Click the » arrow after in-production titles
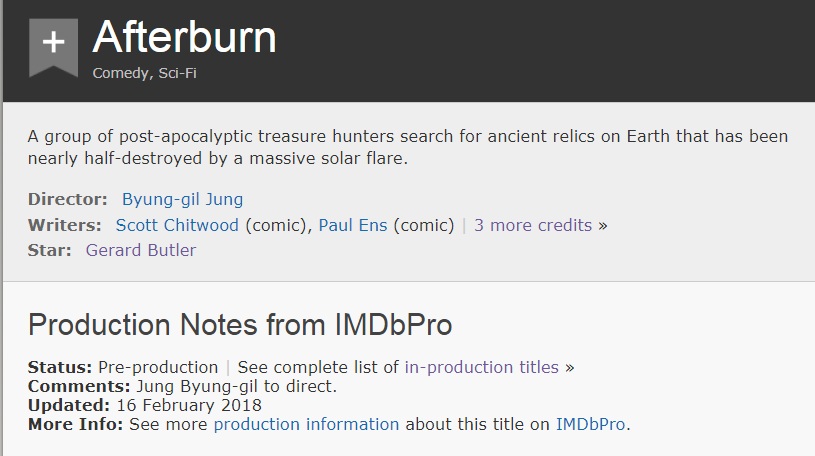The height and width of the screenshot is (456, 815). point(570,367)
